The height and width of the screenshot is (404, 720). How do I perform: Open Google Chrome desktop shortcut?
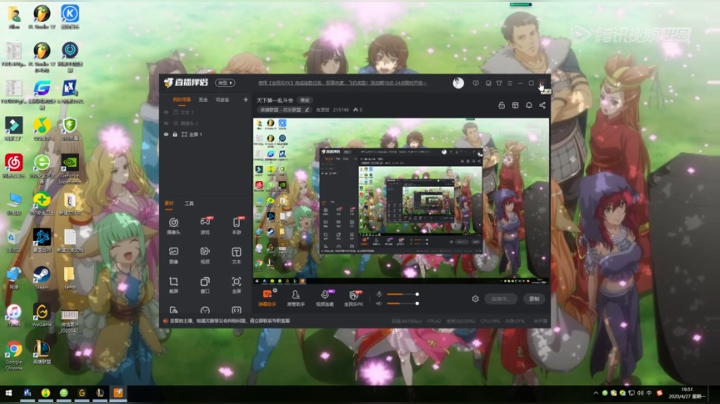point(14,355)
